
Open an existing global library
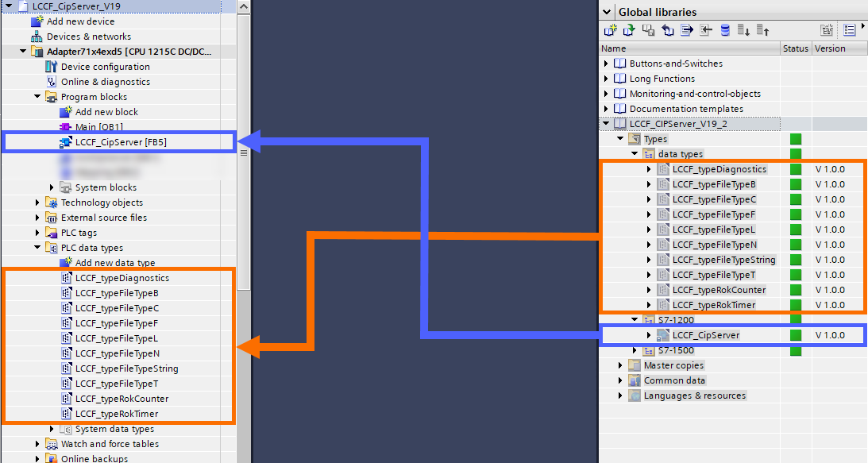tap(629, 30)
